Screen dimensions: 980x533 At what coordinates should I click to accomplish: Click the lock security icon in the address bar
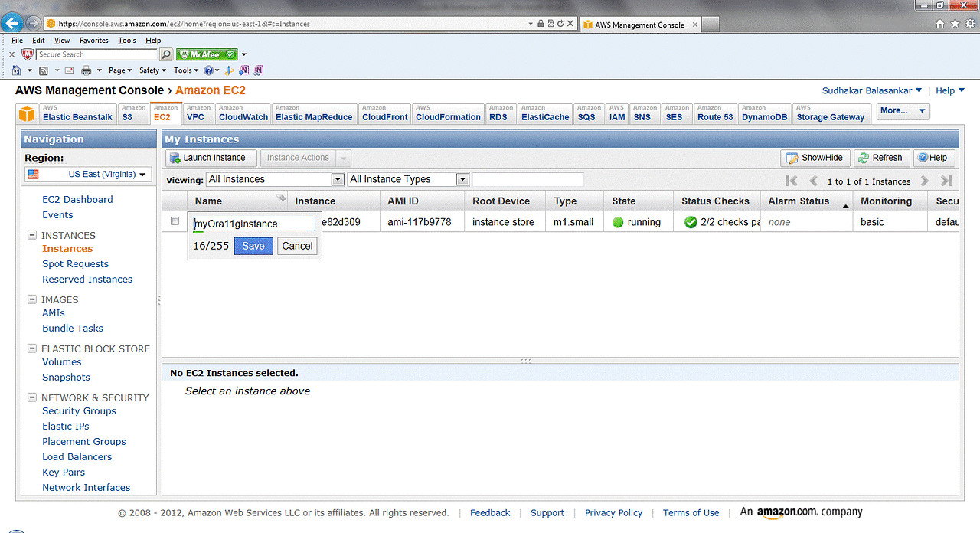541,24
